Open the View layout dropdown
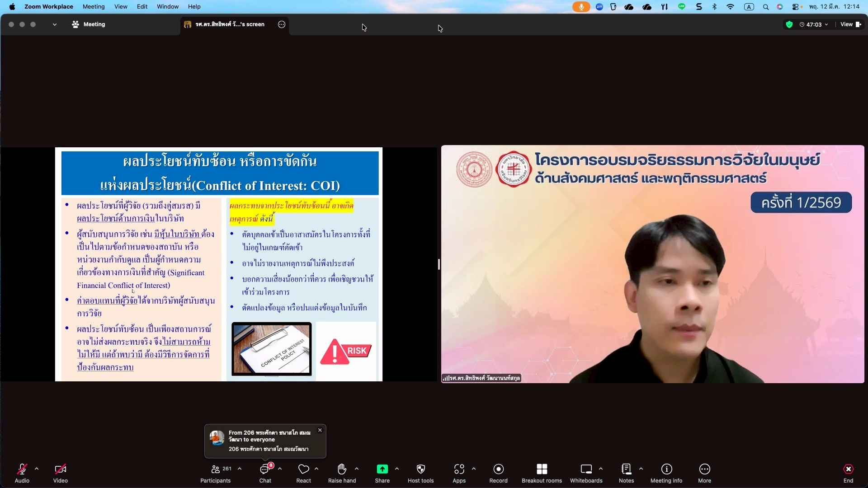The height and width of the screenshot is (488, 868). point(850,24)
